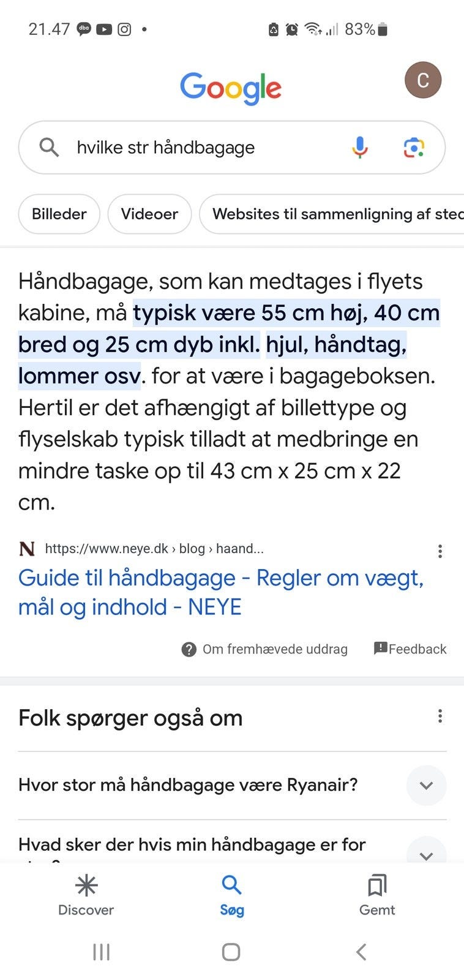
Task: Open Android recent apps button
Action: coord(102,952)
